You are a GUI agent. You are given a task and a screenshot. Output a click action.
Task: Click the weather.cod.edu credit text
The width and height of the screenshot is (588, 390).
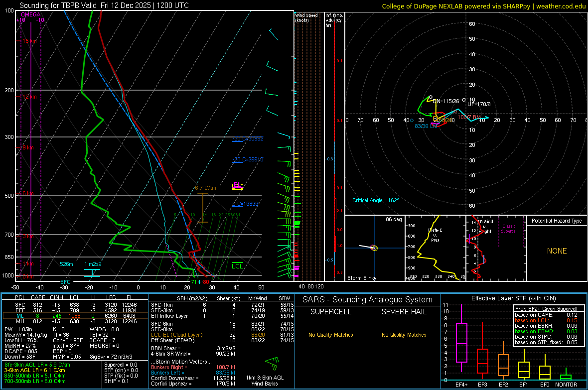coord(561,6)
